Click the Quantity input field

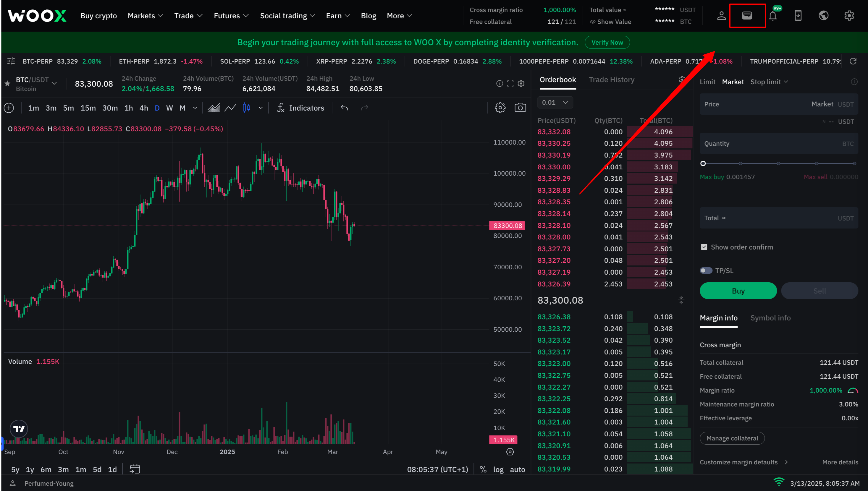(x=779, y=144)
